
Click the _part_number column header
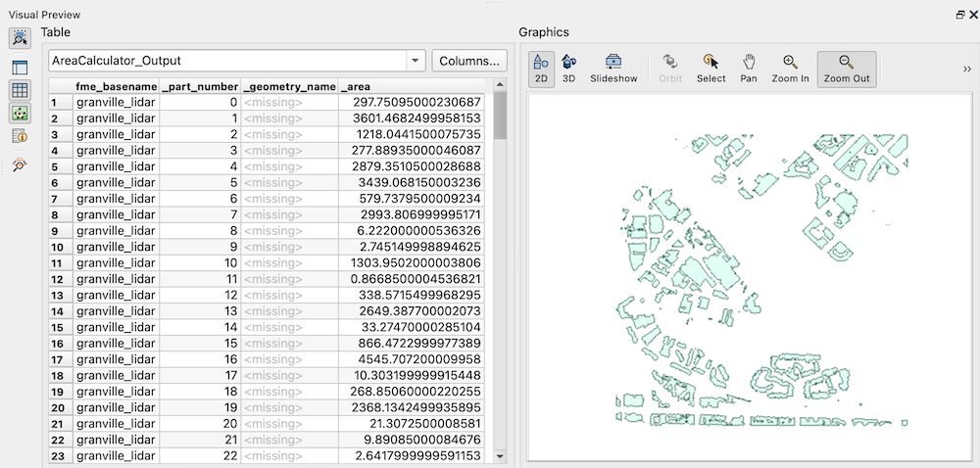click(200, 86)
